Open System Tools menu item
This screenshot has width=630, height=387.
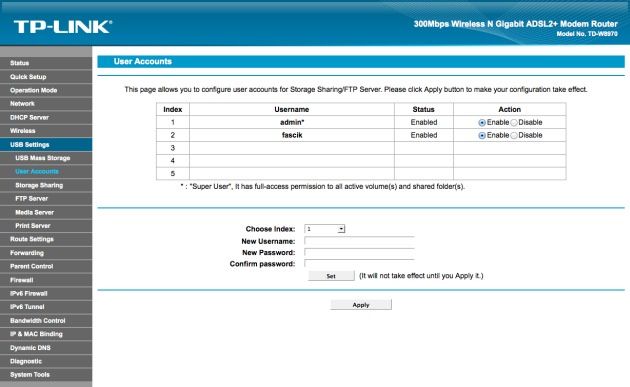pyautogui.click(x=46, y=375)
